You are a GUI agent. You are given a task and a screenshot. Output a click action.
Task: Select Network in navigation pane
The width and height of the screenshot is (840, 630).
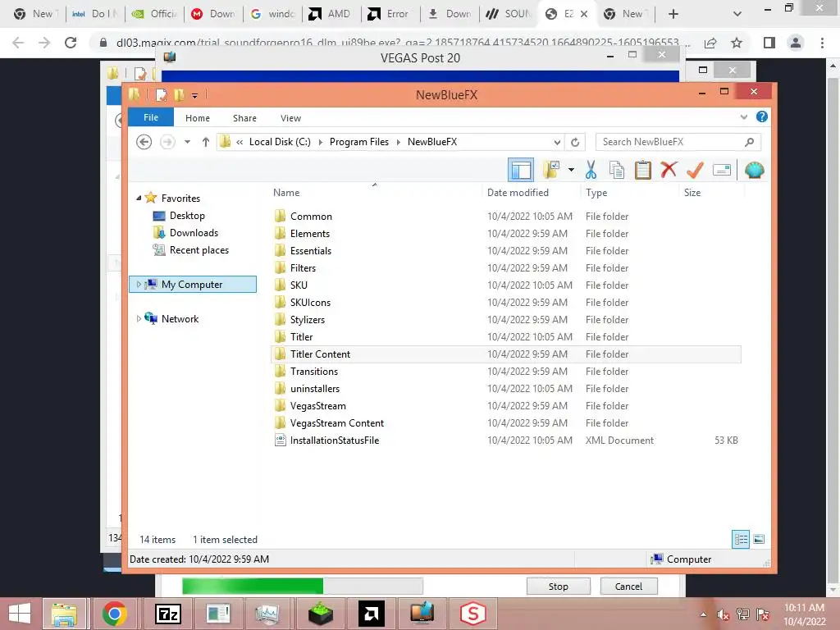click(x=180, y=319)
